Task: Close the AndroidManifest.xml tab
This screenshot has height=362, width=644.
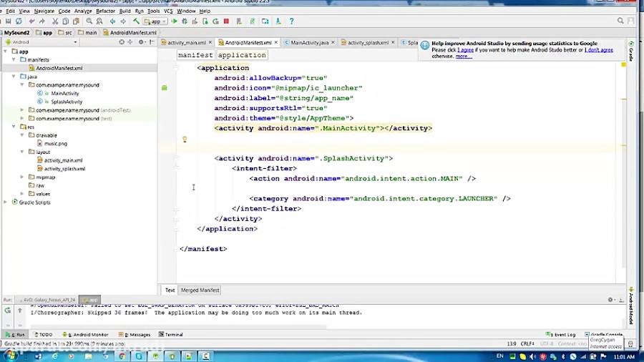Action: 276,43
